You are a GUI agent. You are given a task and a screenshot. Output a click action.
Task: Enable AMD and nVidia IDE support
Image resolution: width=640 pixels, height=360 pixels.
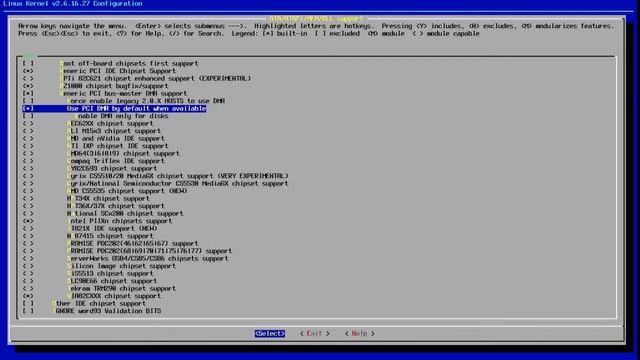click(93, 138)
